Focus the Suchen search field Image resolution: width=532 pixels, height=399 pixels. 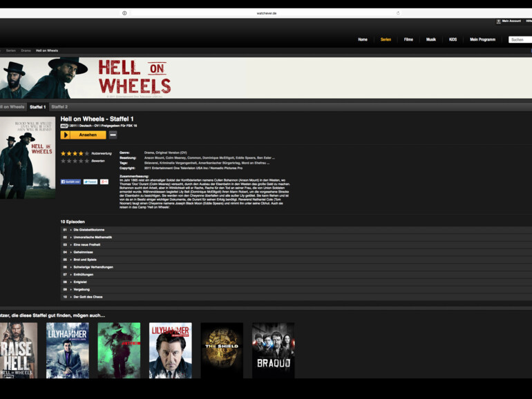click(x=520, y=39)
